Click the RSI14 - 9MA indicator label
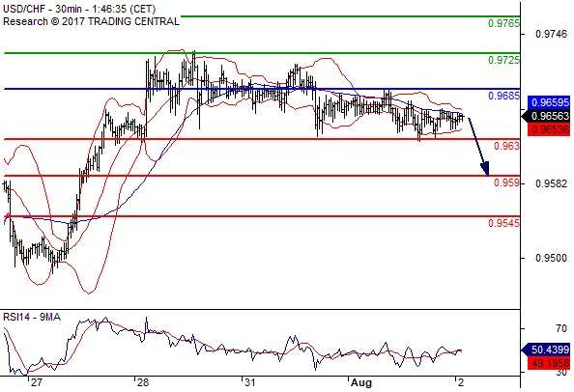This screenshot has height=392, width=574. tap(32, 317)
